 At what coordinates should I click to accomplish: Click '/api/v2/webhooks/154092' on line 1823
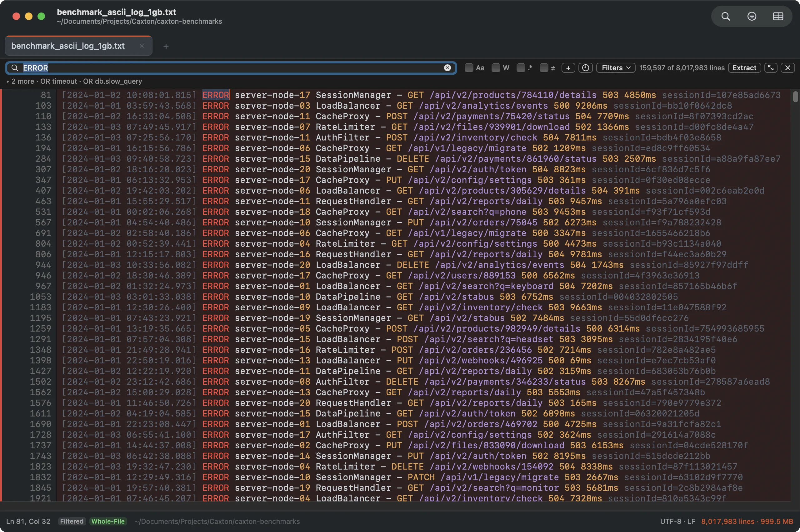pyautogui.click(x=491, y=466)
